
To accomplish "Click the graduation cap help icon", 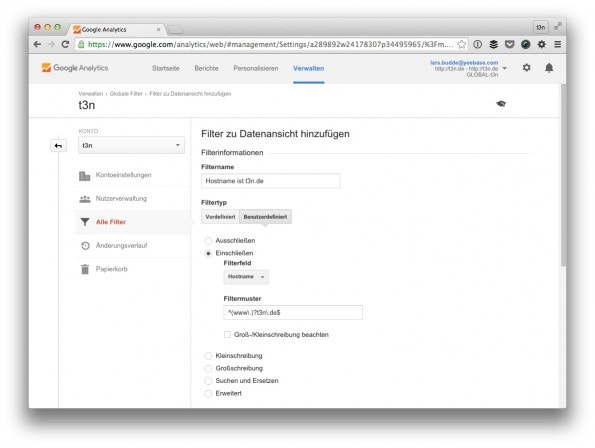I will pyautogui.click(x=501, y=104).
